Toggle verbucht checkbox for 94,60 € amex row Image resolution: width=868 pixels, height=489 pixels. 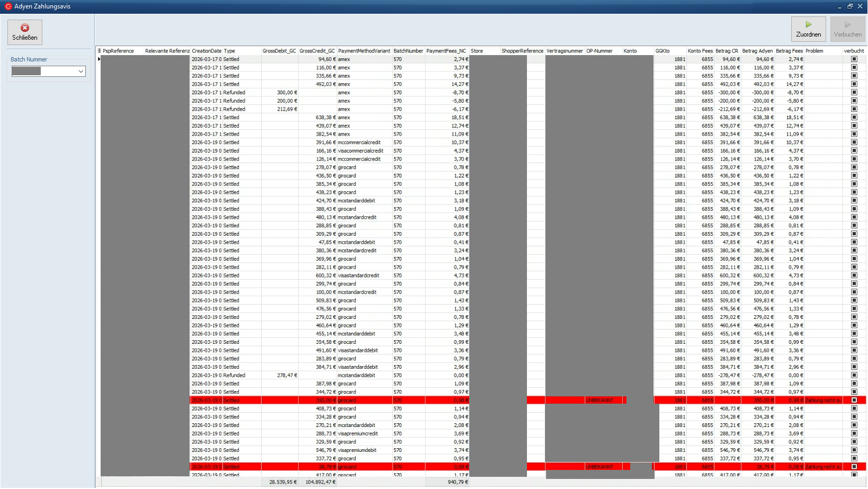coord(854,59)
